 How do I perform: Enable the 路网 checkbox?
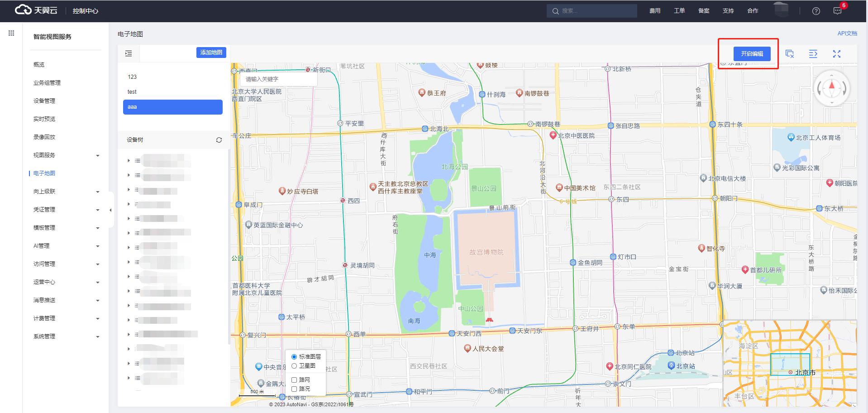coord(294,380)
